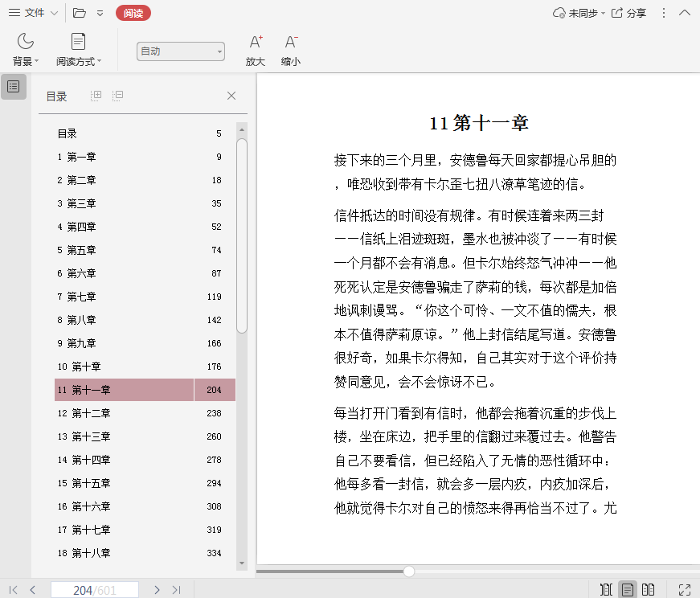
Task: Open the 文件 menu
Action: pyautogui.click(x=32, y=13)
